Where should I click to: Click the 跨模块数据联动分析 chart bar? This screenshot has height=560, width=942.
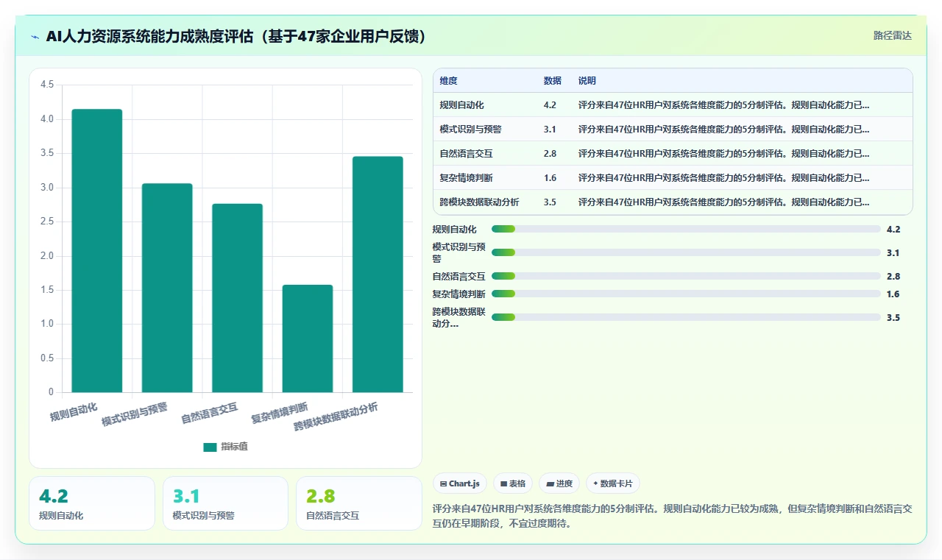tap(378, 274)
